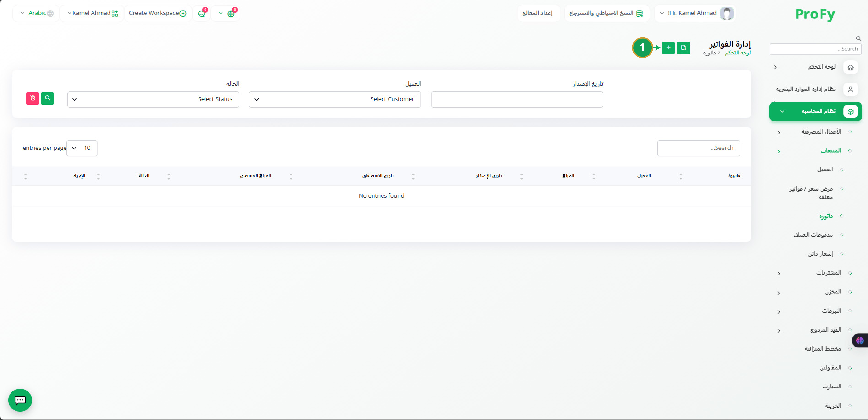Click the green plus create invoice button
Image resolution: width=868 pixels, height=420 pixels.
[668, 48]
